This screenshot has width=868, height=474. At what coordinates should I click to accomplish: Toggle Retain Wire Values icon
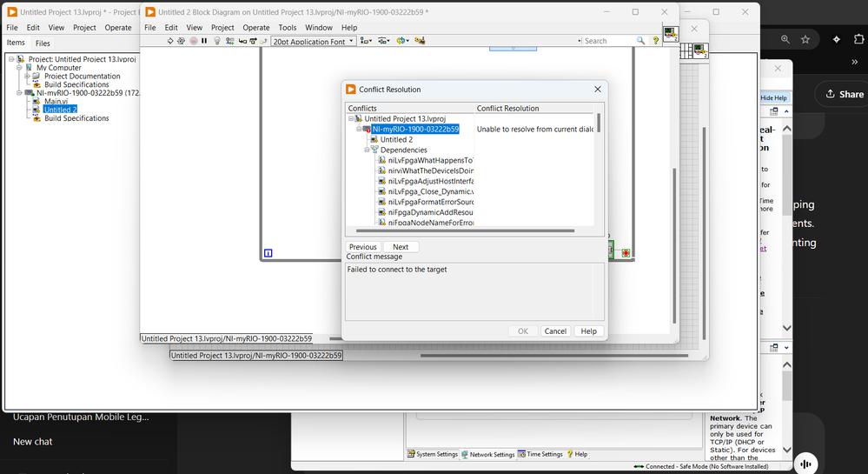pos(230,41)
